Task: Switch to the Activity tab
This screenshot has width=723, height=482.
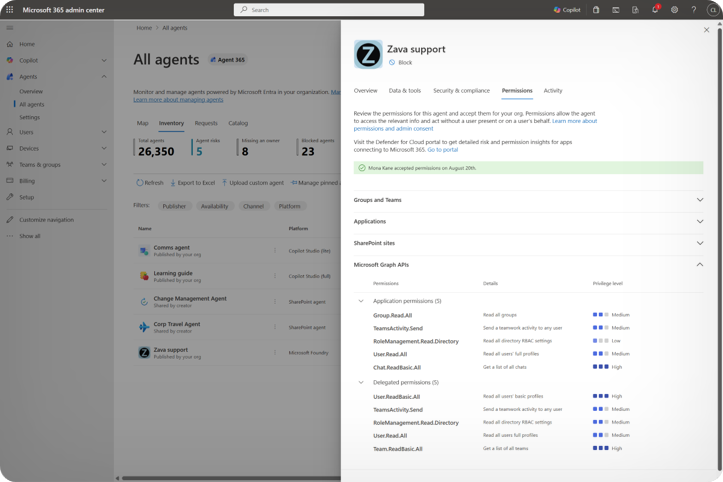Action: pyautogui.click(x=552, y=91)
